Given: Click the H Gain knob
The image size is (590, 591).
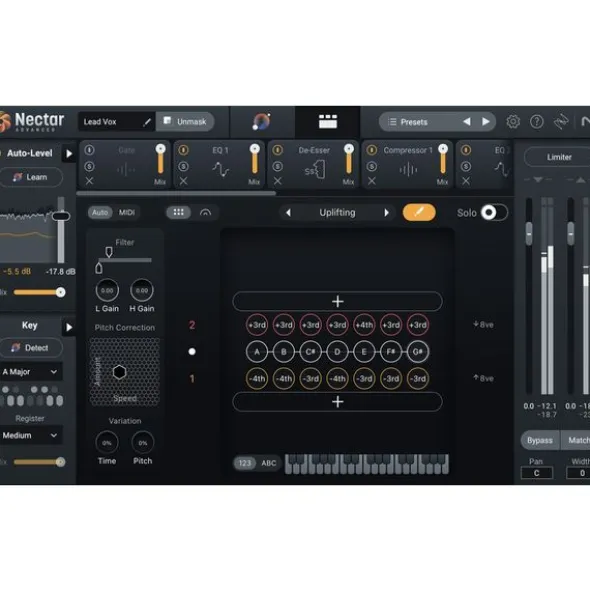Looking at the screenshot, I should point(142,290).
